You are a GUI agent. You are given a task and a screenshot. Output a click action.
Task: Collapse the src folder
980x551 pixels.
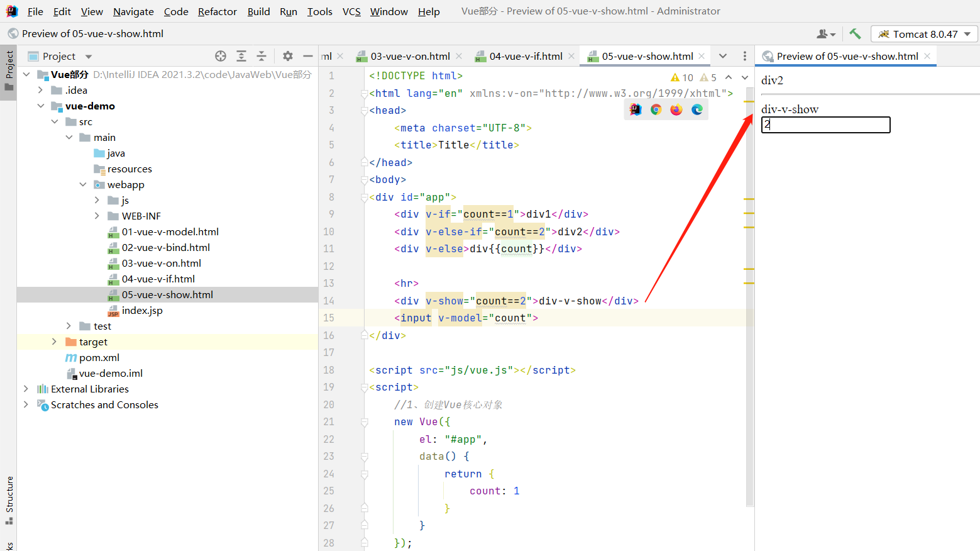(x=55, y=121)
